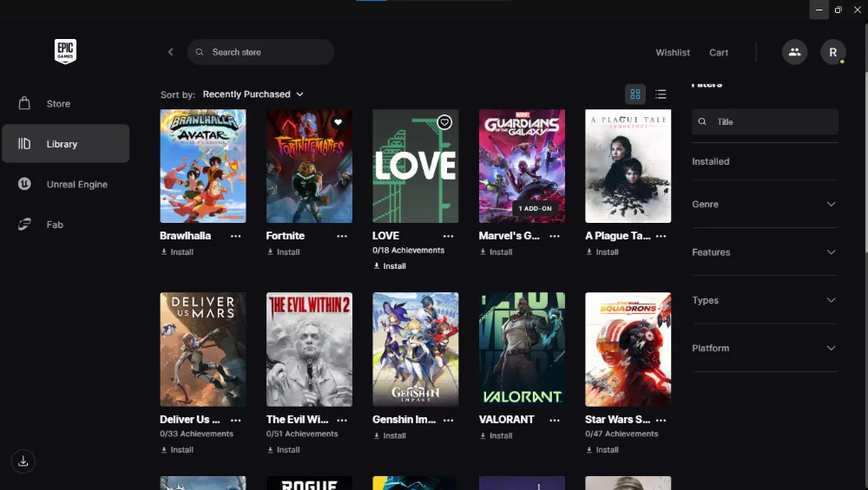Viewport: 868px width, 490px height.
Task: Install LOVE
Action: tap(390, 266)
